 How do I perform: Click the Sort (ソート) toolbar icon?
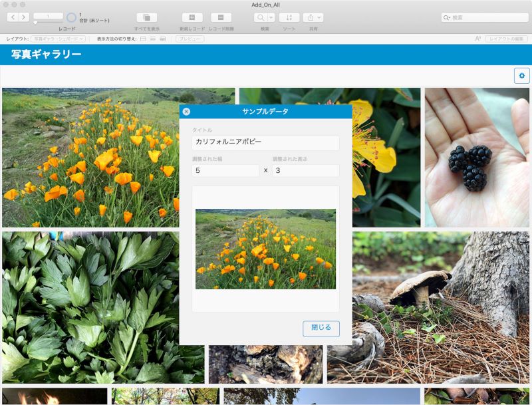click(289, 17)
